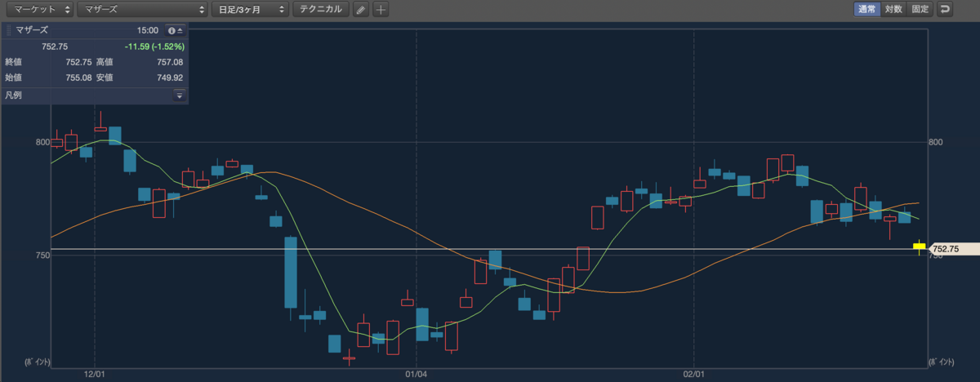Viewport: 980px width, 382px height.
Task: Switch scale mode to 対数
Action: (x=894, y=10)
